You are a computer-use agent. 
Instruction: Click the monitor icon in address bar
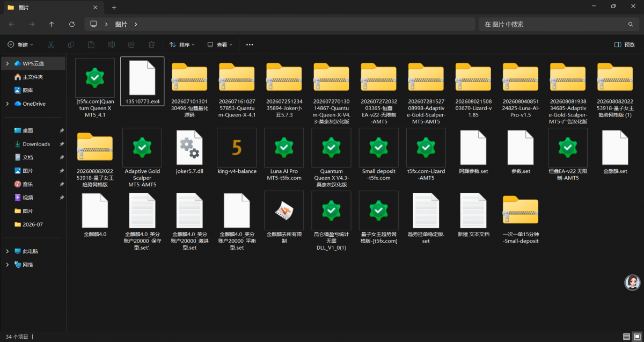click(x=94, y=24)
